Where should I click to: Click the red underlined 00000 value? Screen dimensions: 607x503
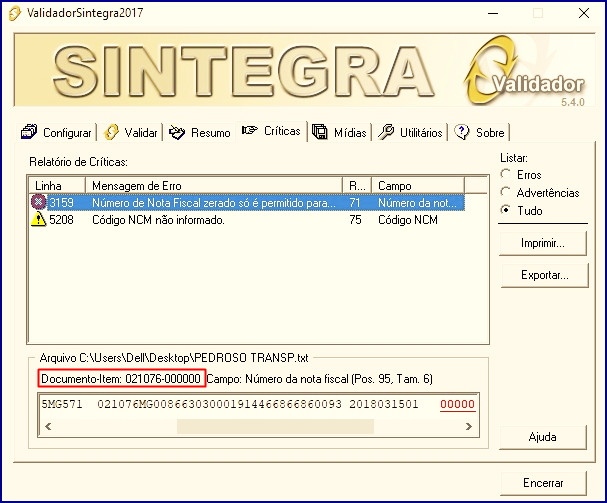458,404
